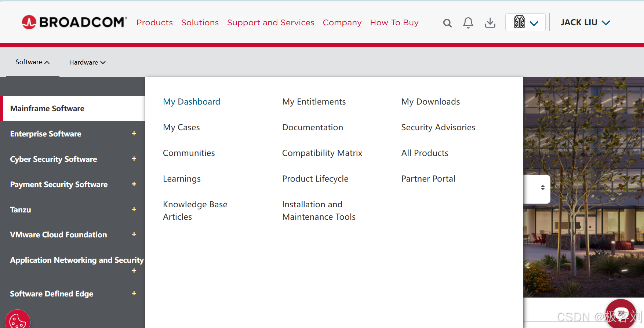Select Tanzu category label
Image resolution: width=644 pixels, height=328 pixels.
point(21,210)
